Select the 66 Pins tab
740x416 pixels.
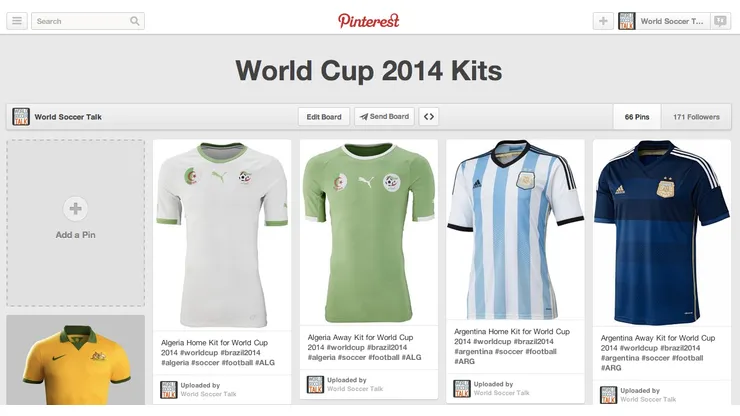637,117
